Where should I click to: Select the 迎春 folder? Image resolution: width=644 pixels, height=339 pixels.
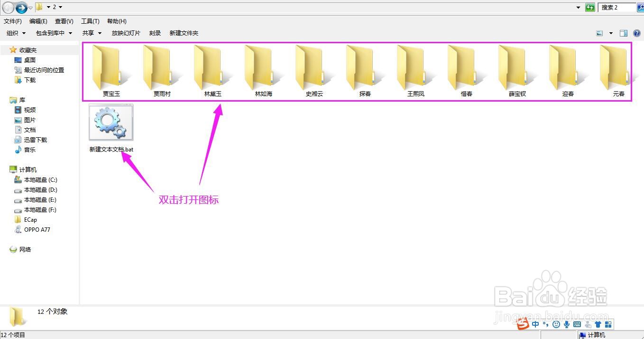(568, 71)
